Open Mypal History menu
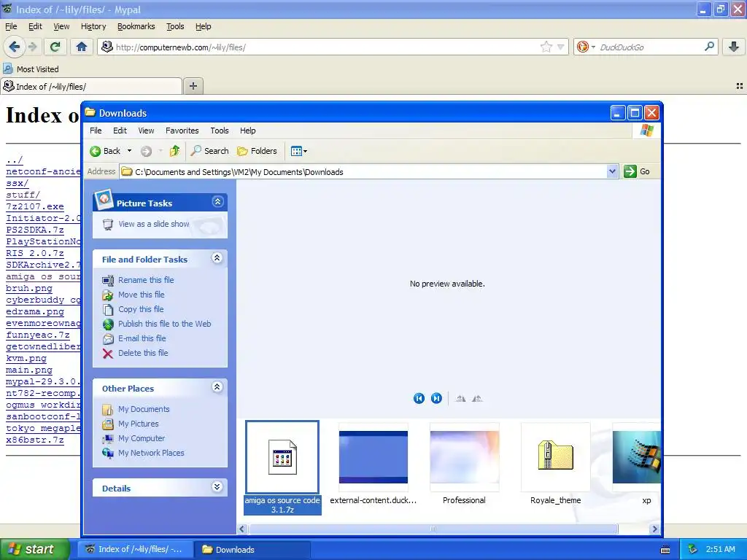The width and height of the screenshot is (747, 560). pos(93,26)
